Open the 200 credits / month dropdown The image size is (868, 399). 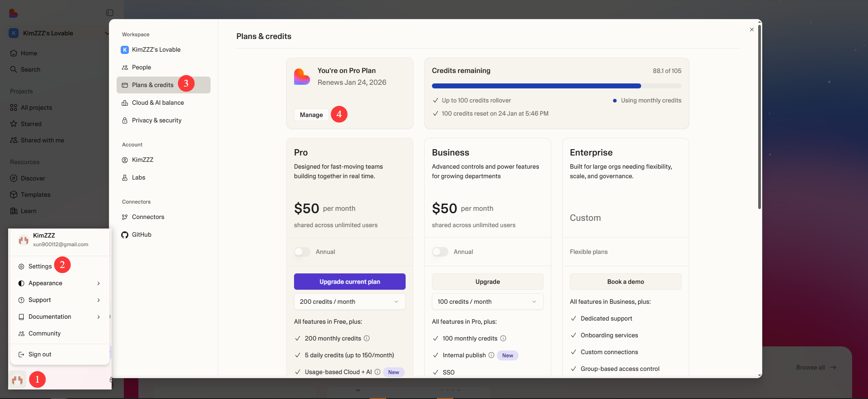[x=350, y=302]
